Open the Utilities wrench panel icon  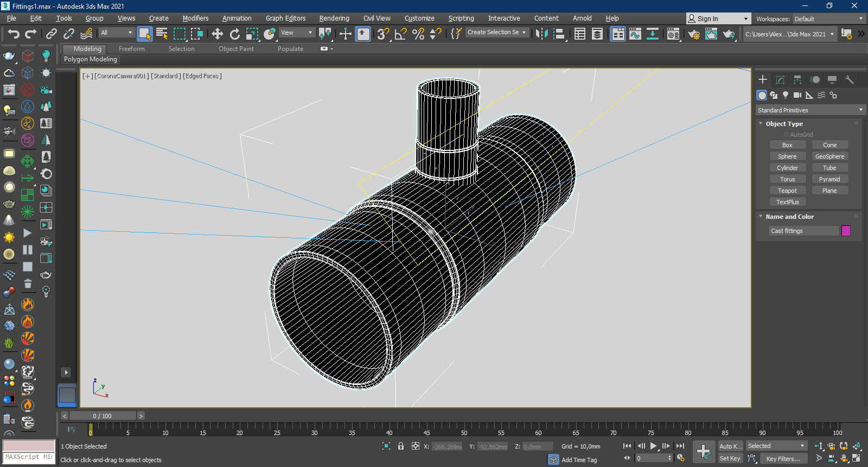pos(850,79)
